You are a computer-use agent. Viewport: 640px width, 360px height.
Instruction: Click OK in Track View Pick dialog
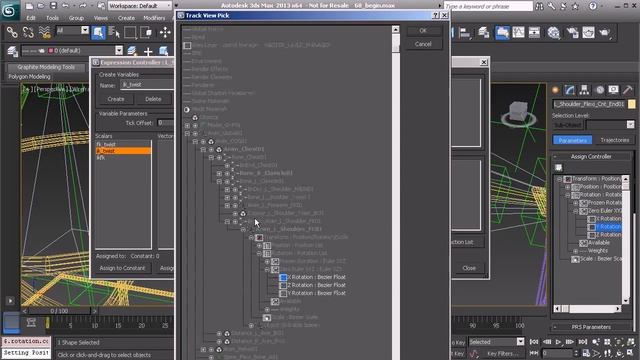pyautogui.click(x=423, y=31)
